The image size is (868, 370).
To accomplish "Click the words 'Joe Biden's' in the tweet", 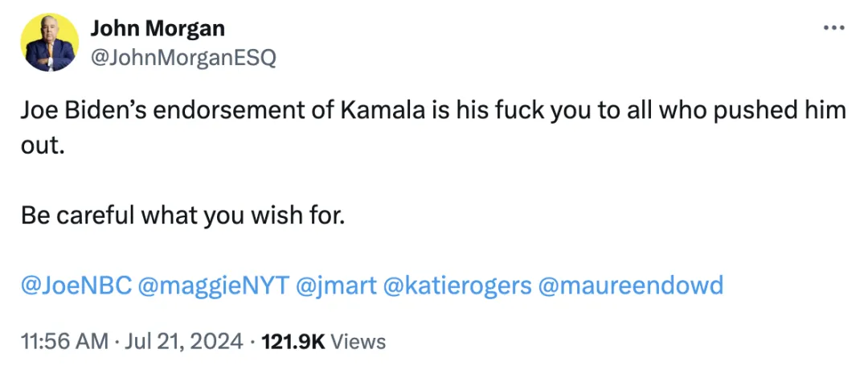I will coord(82,110).
